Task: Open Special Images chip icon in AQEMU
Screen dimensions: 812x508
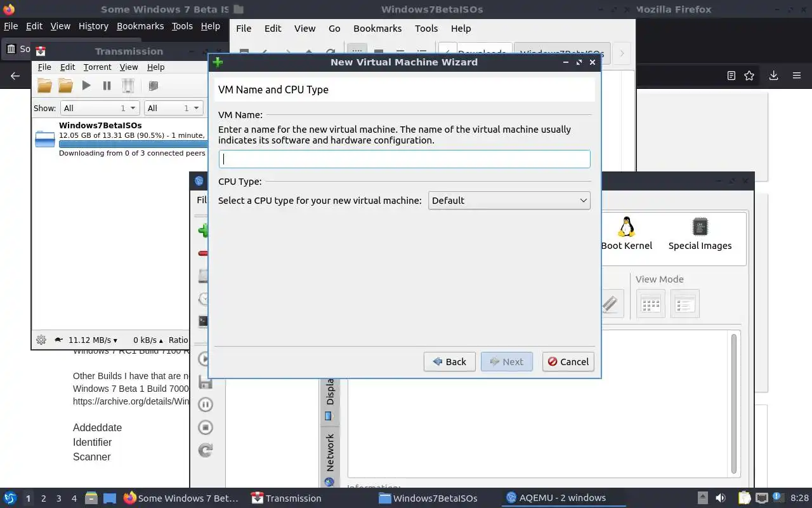Action: pyautogui.click(x=700, y=226)
